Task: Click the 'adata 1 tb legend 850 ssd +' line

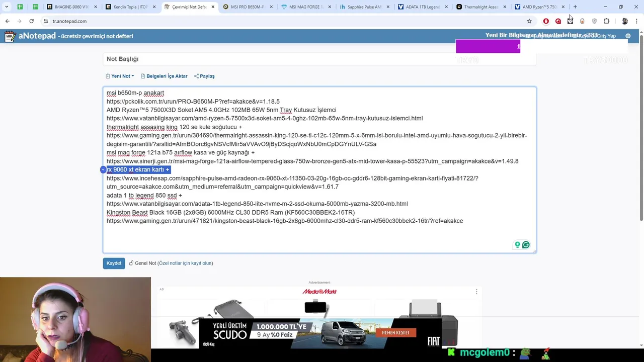Action: click(144, 196)
